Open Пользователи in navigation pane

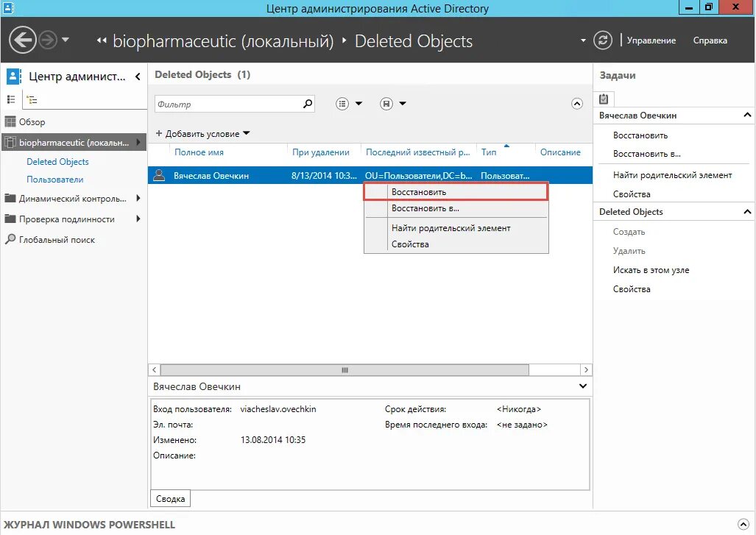(x=55, y=180)
